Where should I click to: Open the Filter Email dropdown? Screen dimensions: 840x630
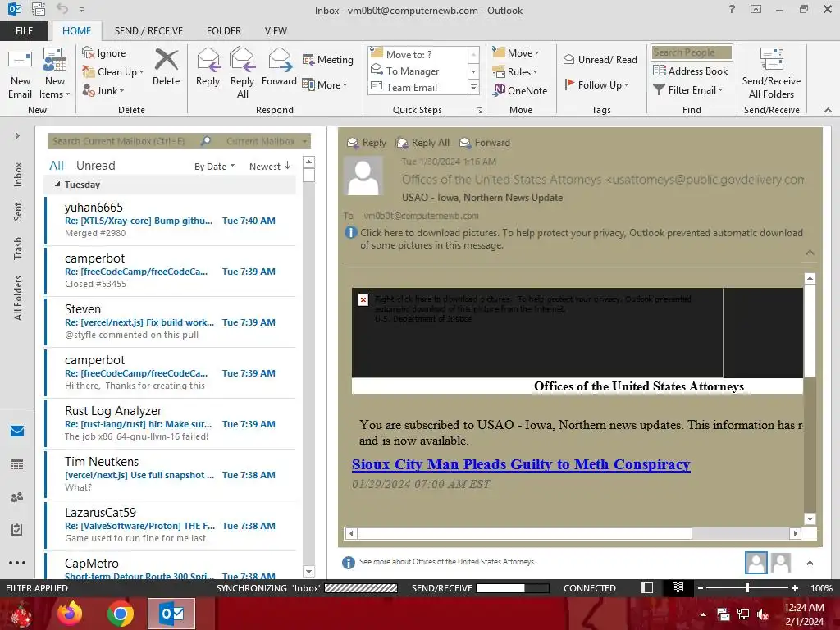[688, 90]
